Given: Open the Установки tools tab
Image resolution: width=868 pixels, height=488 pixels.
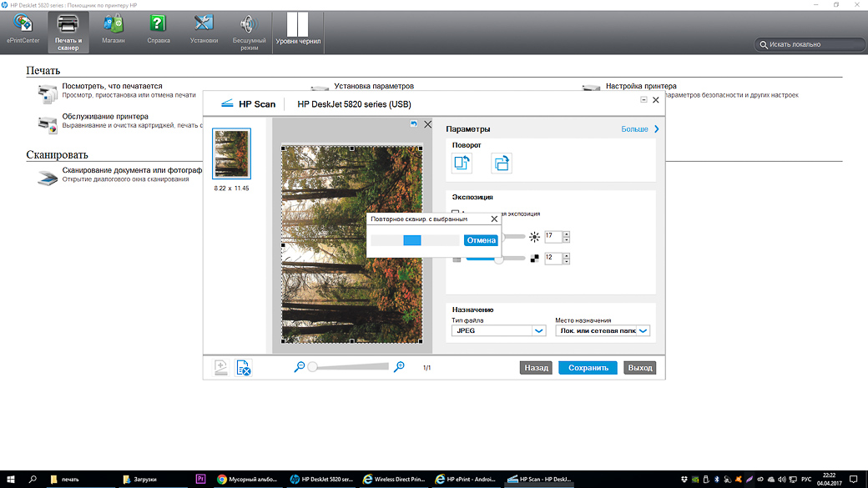Looking at the screenshot, I should click(204, 30).
